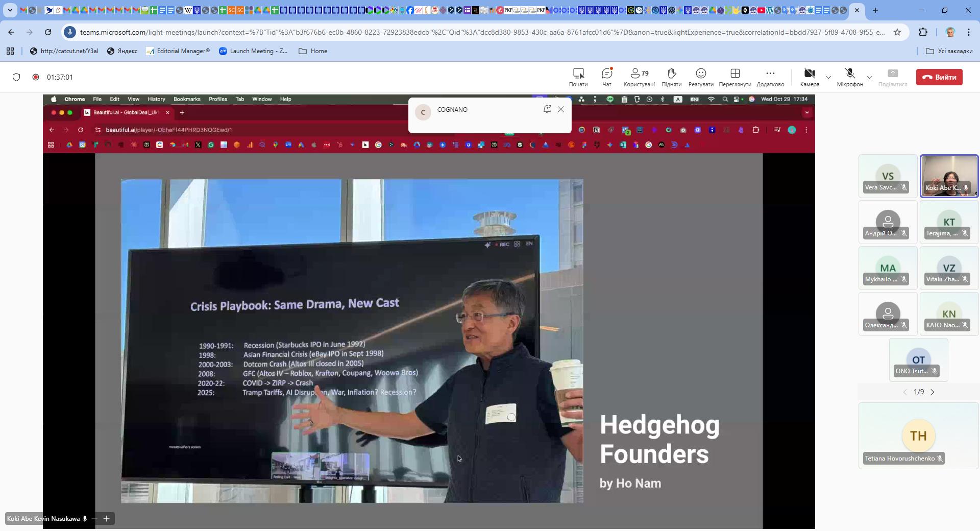Toggle the Камера camera on
This screenshot has width=980, height=531.
click(x=809, y=77)
